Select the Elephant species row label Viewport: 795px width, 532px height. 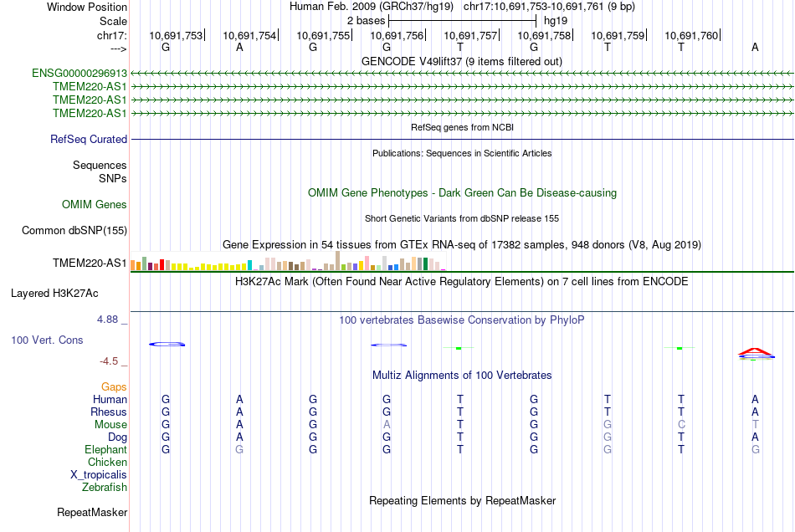(x=105, y=449)
